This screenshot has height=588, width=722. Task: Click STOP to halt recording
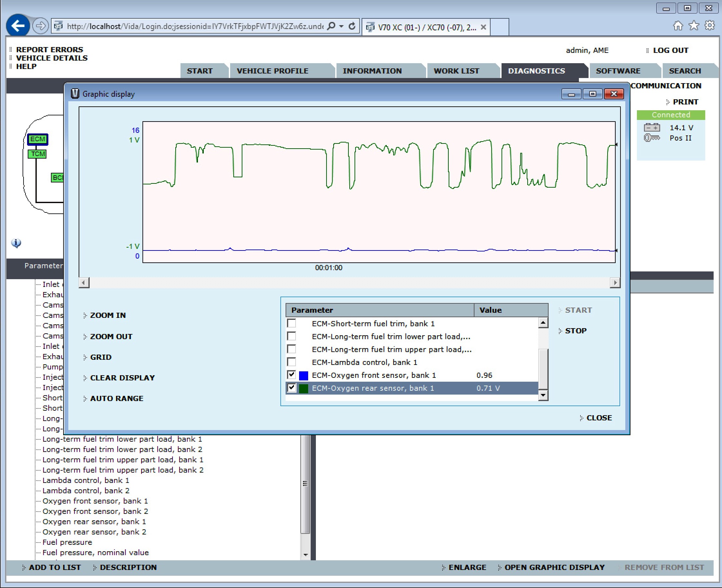(x=575, y=331)
